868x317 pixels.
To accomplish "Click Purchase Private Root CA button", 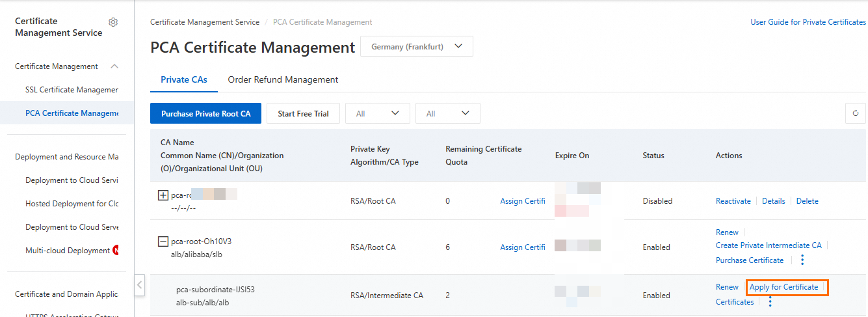I will [x=205, y=113].
